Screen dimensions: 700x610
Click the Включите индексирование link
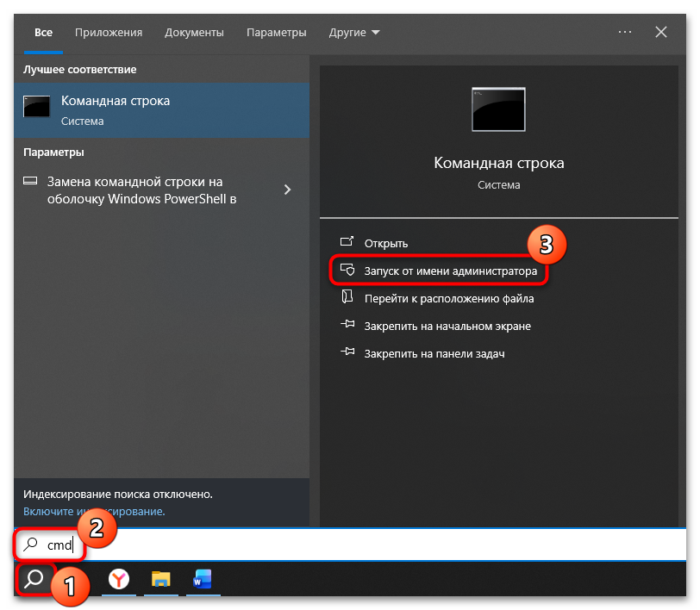click(94, 512)
